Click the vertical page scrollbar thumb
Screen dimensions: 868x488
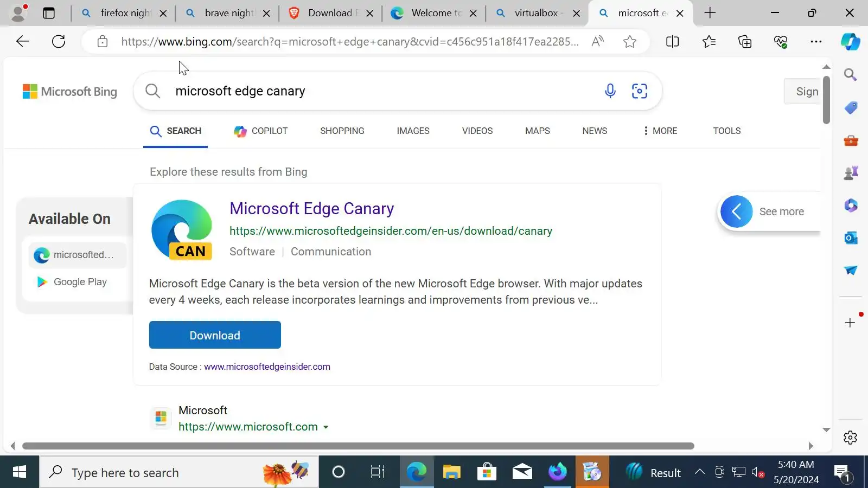pyautogui.click(x=826, y=100)
